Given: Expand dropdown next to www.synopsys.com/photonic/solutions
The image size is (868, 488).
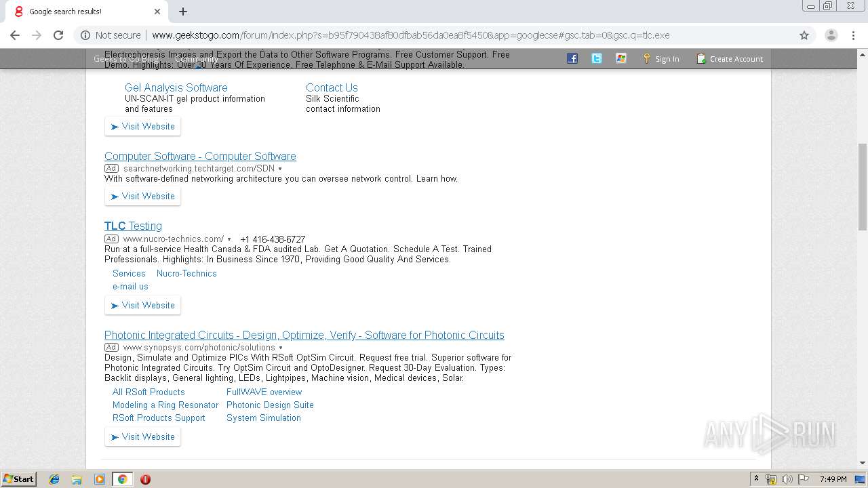Looking at the screenshot, I should [281, 348].
